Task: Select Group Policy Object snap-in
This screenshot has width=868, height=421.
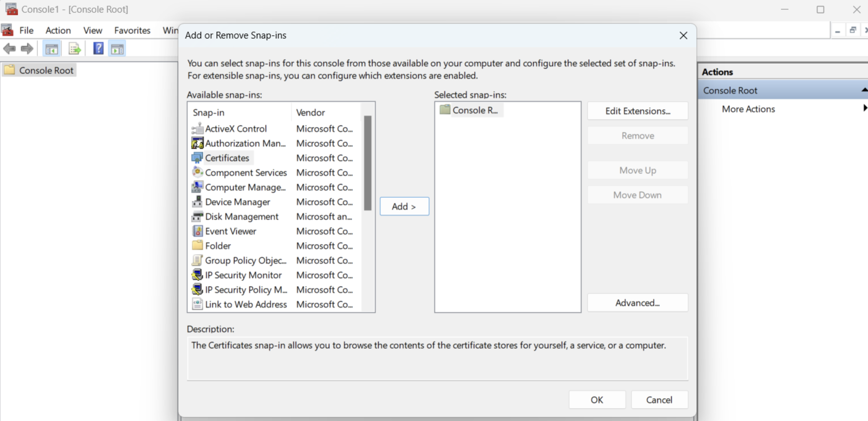Action: (245, 261)
